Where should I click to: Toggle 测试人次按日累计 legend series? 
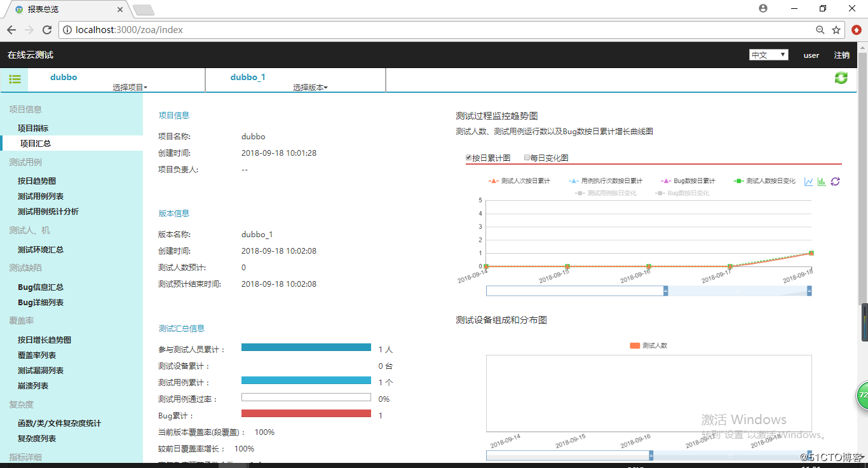coord(519,181)
